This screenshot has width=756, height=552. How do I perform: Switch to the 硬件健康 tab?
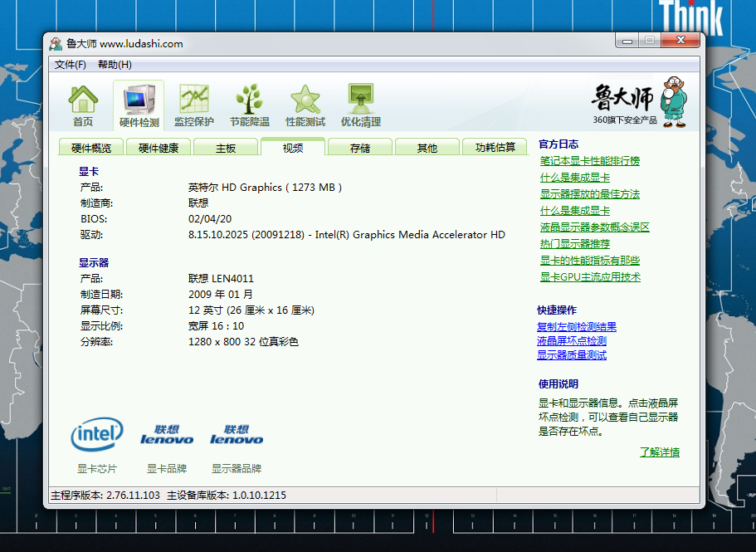tap(159, 148)
